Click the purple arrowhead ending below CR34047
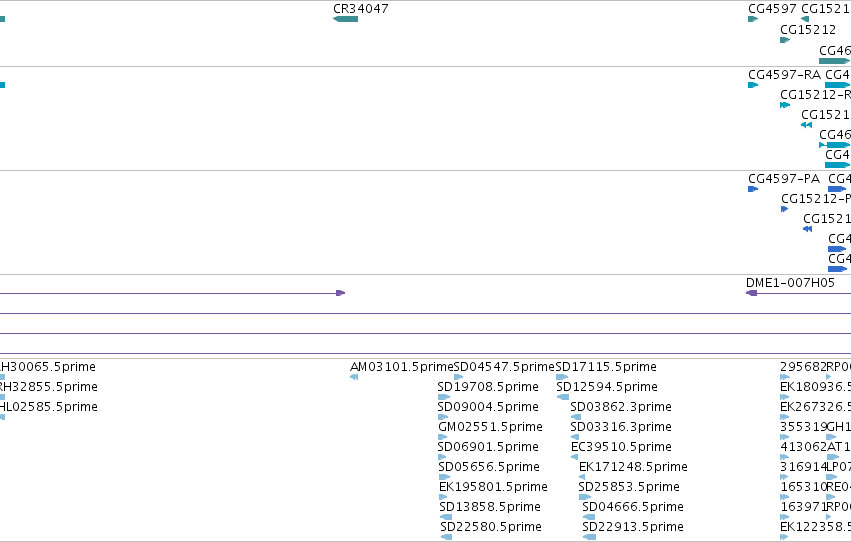 point(340,293)
